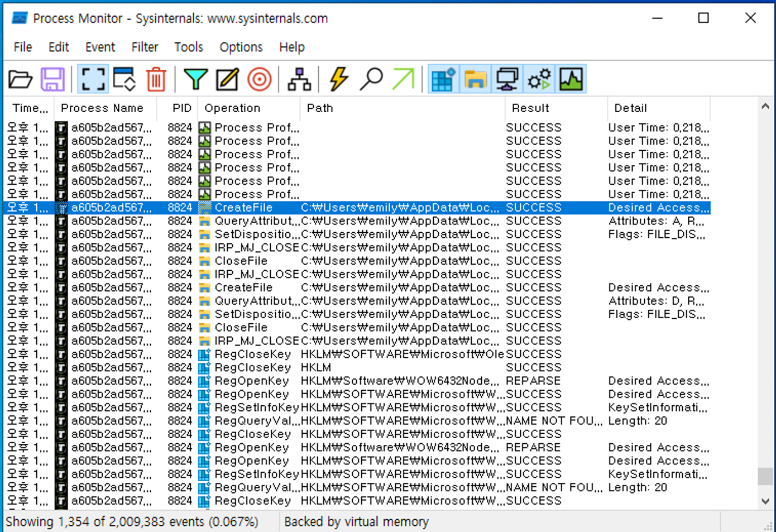
Task: Click 'Backed by virtual memory' status text
Action: pos(356,522)
